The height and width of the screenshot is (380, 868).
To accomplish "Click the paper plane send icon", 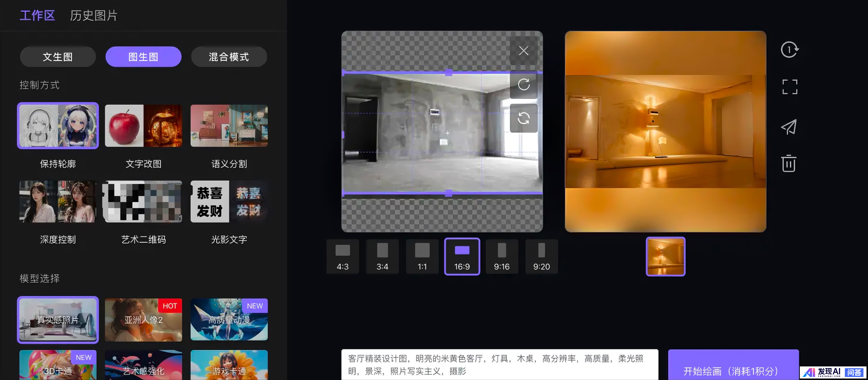I will pyautogui.click(x=789, y=127).
